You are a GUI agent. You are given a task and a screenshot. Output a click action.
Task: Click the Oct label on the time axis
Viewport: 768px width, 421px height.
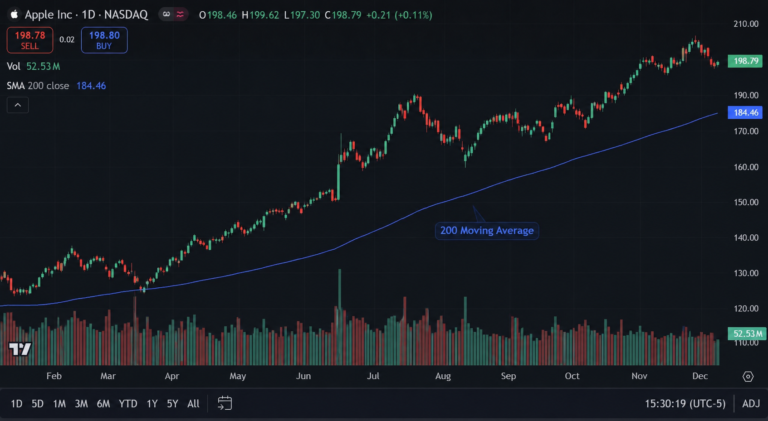[x=572, y=376]
